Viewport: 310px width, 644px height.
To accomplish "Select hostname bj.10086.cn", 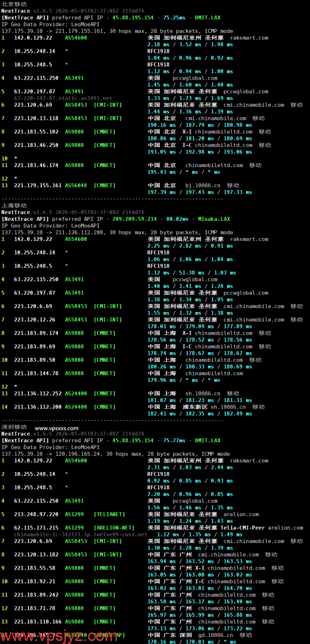I will point(203,185).
